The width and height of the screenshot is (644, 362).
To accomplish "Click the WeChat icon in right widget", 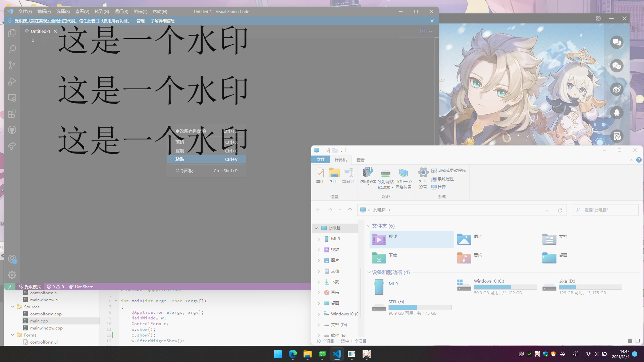I will click(x=616, y=66).
